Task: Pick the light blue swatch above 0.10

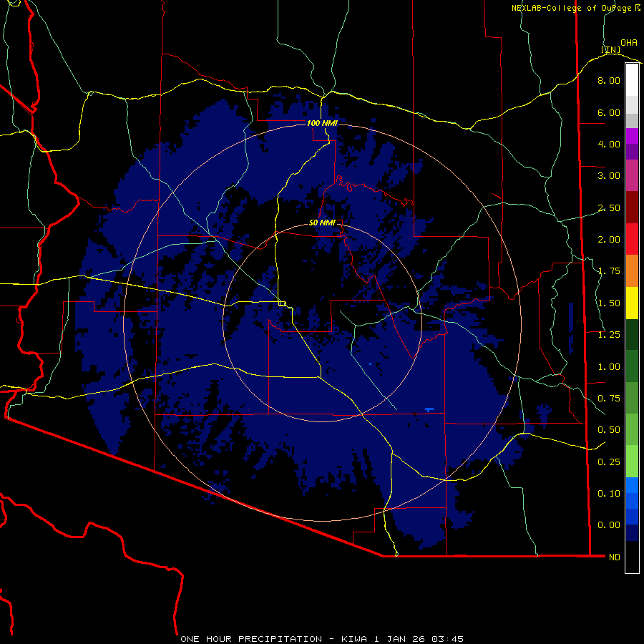Action: click(x=632, y=485)
